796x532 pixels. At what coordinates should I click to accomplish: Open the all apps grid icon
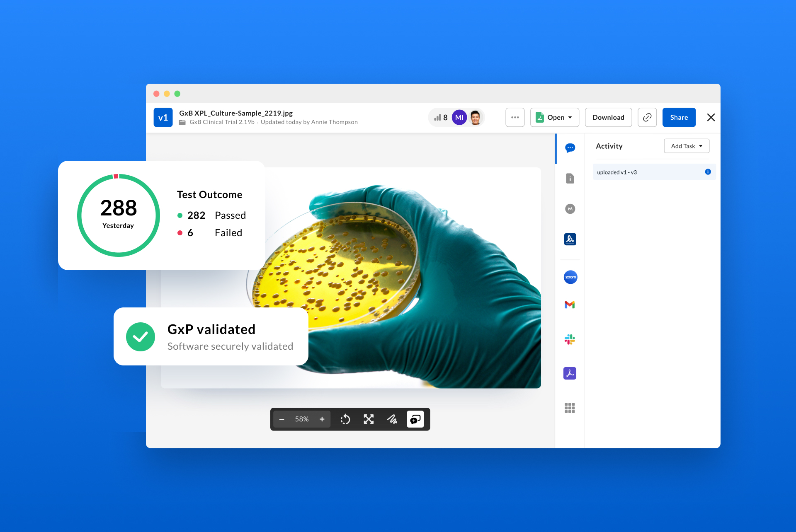coord(570,408)
